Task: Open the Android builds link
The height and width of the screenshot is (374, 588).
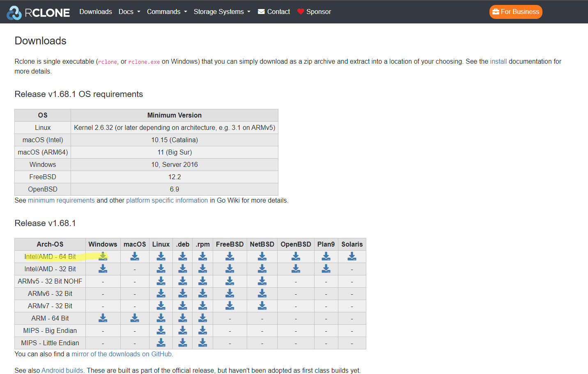Action: point(63,370)
